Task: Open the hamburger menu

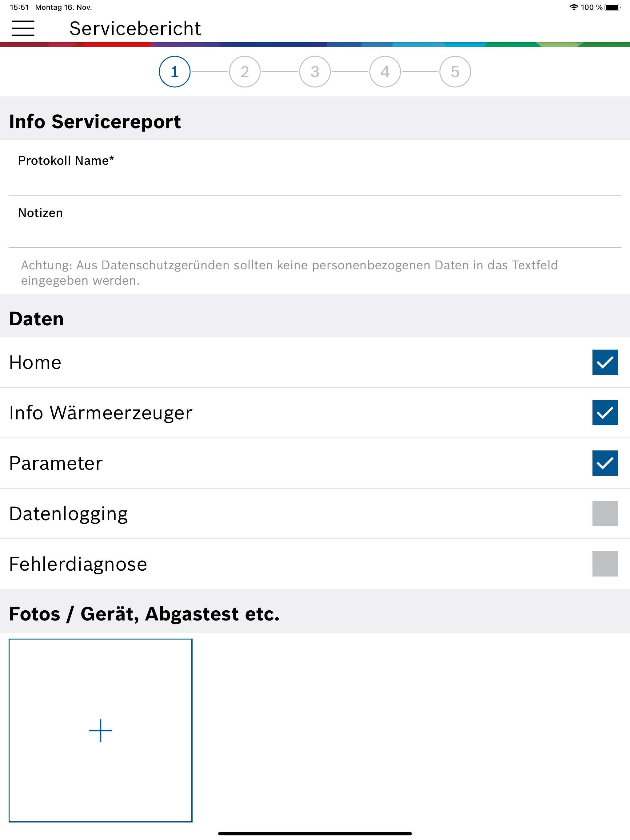Action: click(23, 29)
